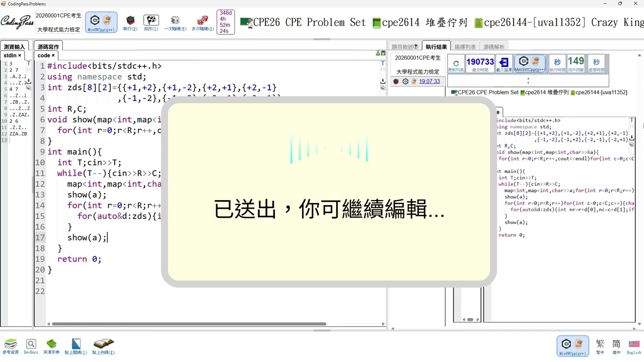Open the 源碼解析 tab
The image size is (644, 362).
point(494,47)
